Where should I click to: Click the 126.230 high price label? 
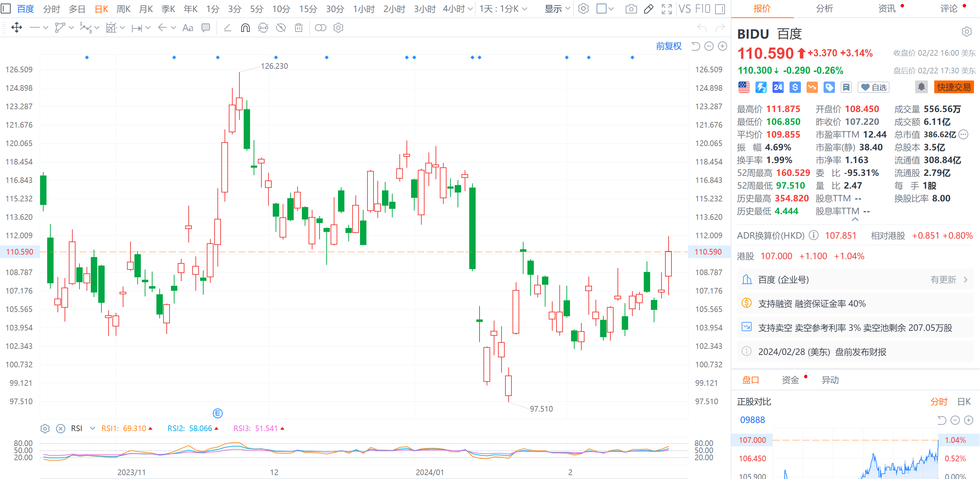274,66
